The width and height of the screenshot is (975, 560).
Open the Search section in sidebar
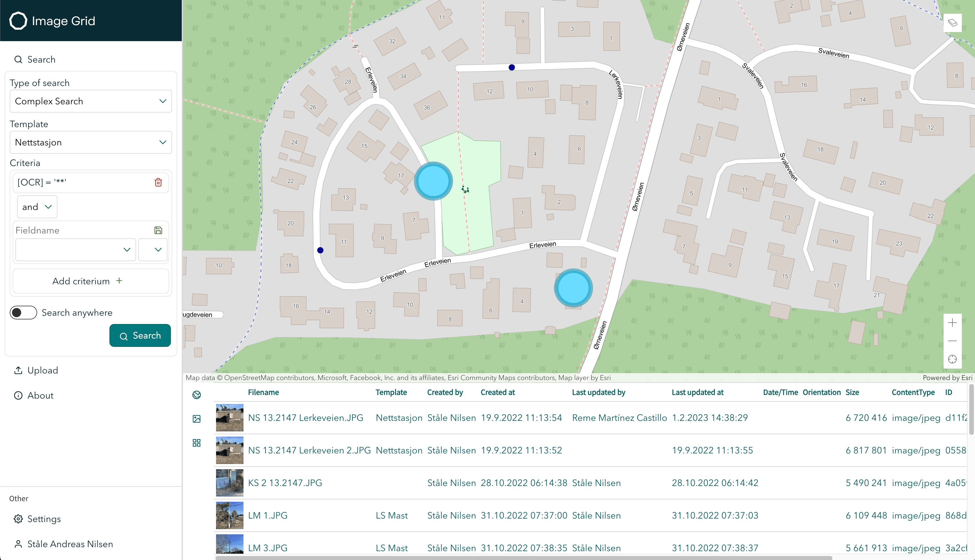pos(35,60)
